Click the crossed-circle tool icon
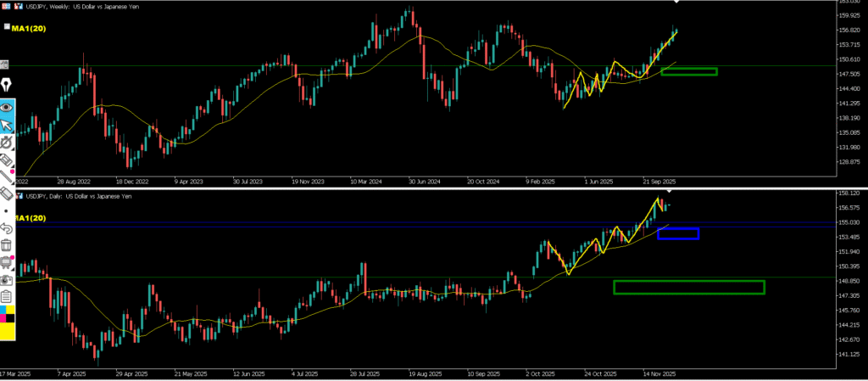The width and height of the screenshot is (868, 381). (7, 143)
